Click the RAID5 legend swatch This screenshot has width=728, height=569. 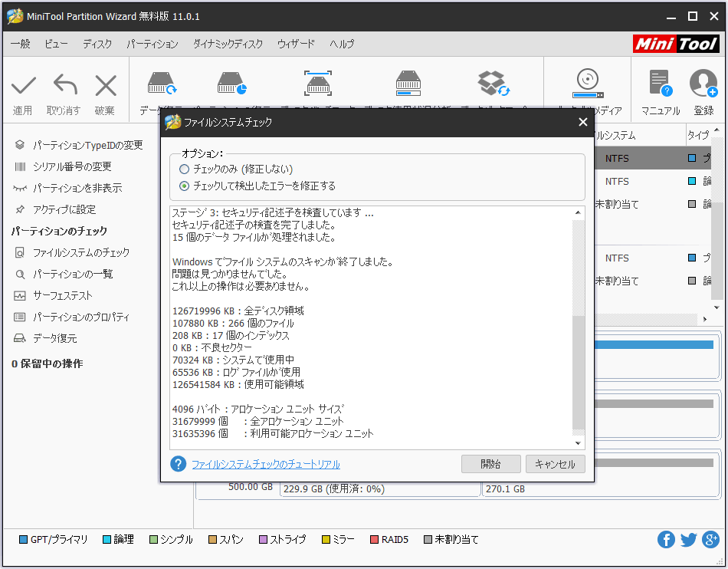(x=374, y=540)
